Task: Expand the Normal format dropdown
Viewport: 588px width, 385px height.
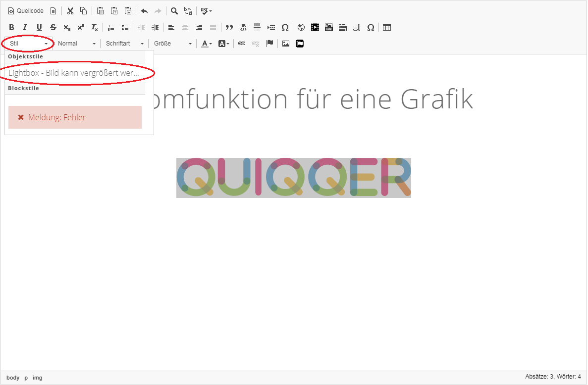Action: (76, 44)
